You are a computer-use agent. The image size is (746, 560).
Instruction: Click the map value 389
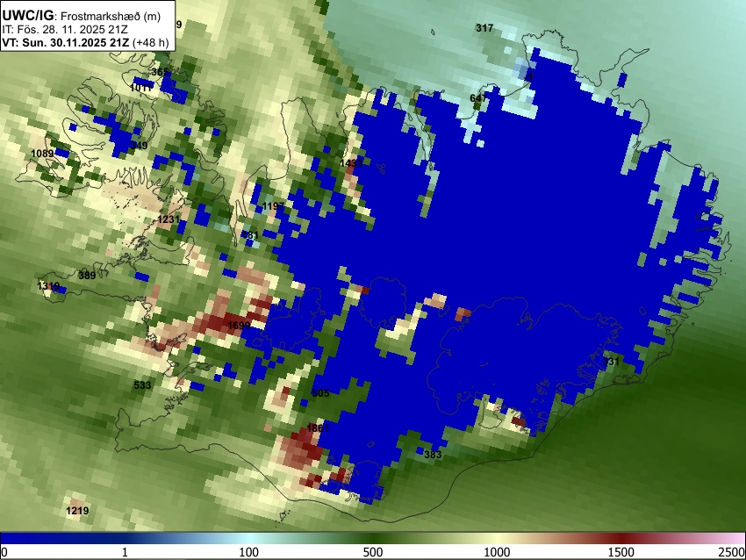click(87, 275)
